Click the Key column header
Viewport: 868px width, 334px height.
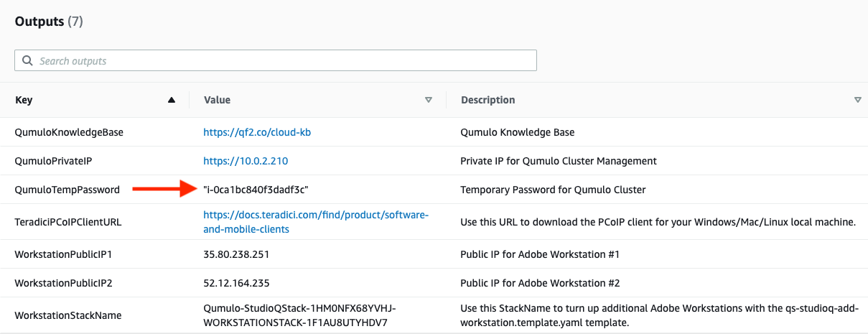coord(24,101)
